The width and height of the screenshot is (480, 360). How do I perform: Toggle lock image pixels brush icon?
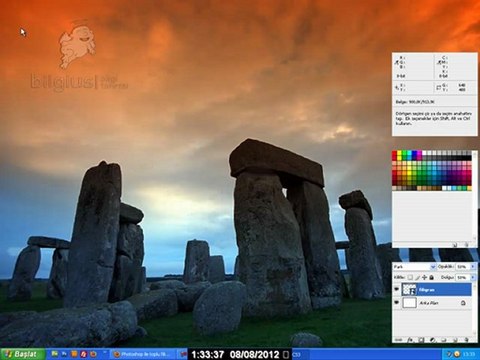pos(417,277)
